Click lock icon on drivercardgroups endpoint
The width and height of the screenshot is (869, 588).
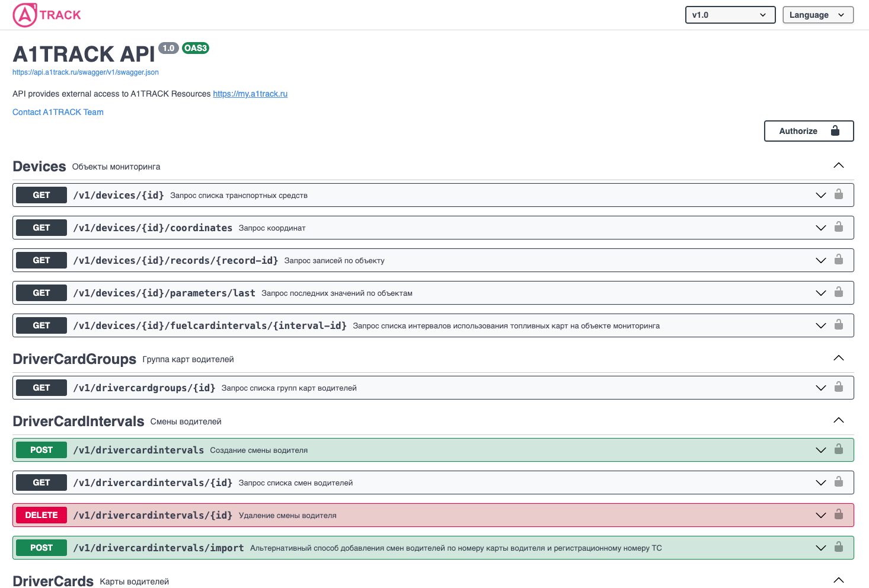click(838, 387)
